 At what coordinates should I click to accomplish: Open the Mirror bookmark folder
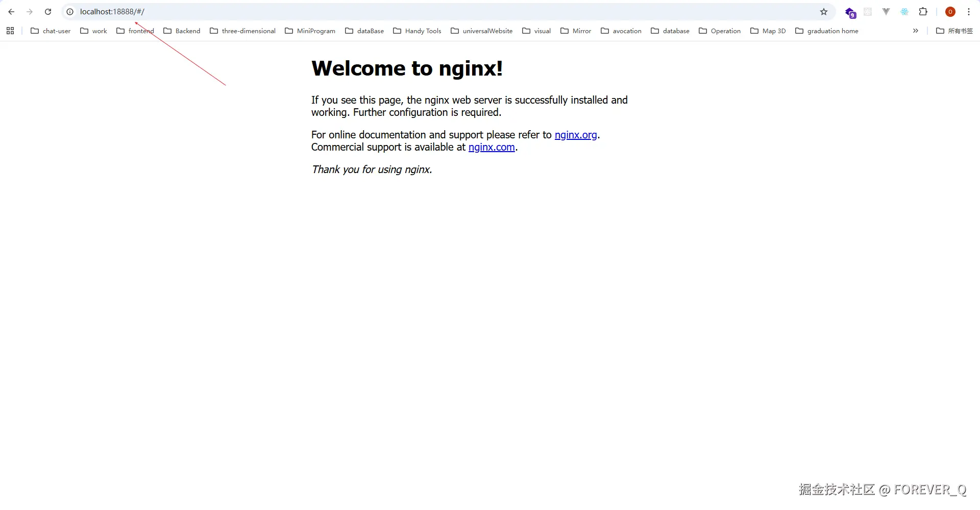(x=576, y=31)
